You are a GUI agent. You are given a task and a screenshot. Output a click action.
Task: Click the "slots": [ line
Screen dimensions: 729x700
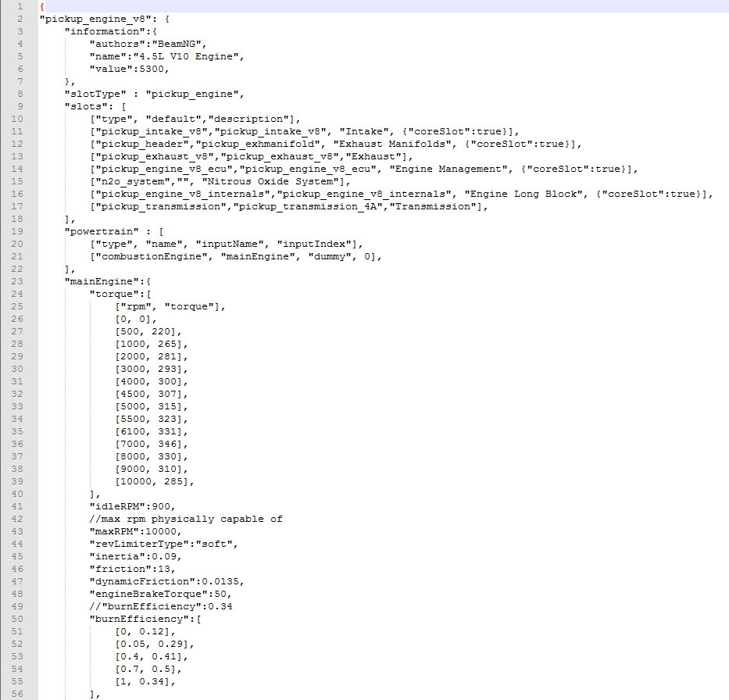95,106
